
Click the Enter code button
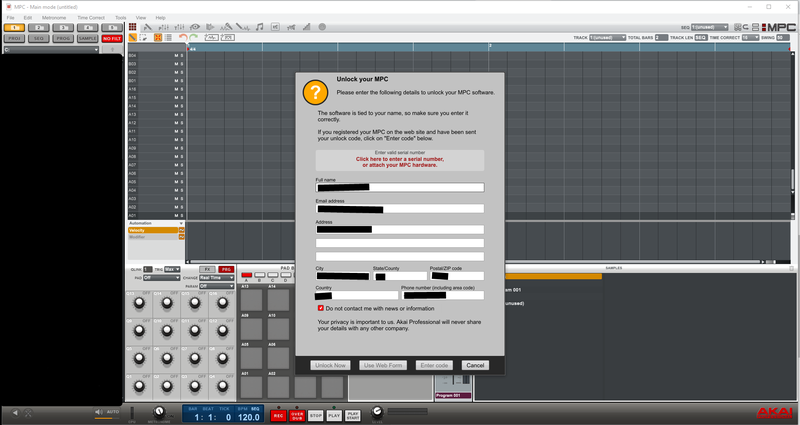coord(434,365)
